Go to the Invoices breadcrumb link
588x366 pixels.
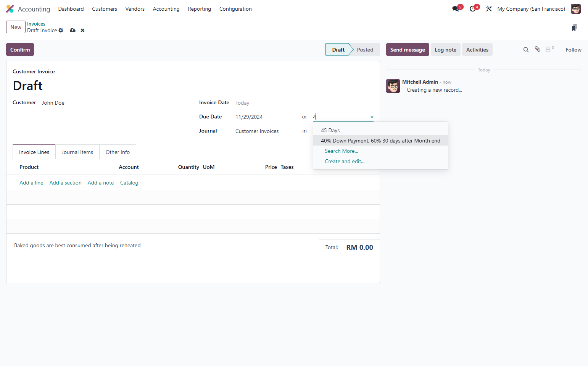click(36, 24)
